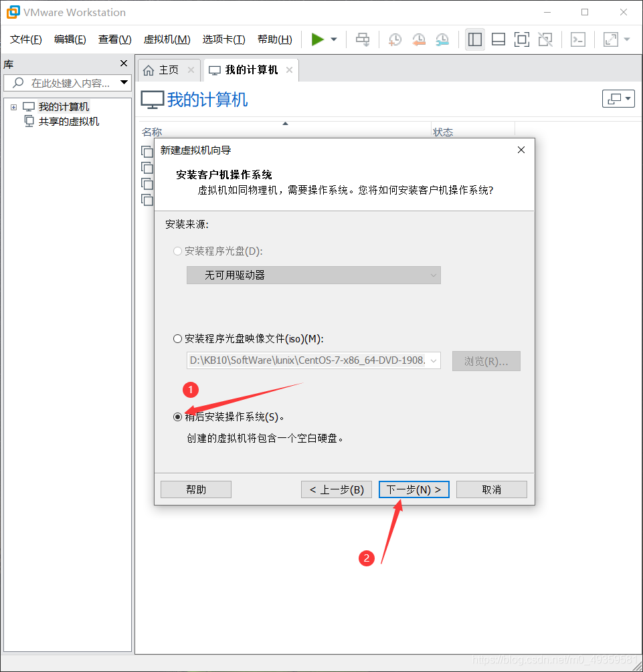
Task: Close the 我的计算机 tab
Action: tap(289, 70)
